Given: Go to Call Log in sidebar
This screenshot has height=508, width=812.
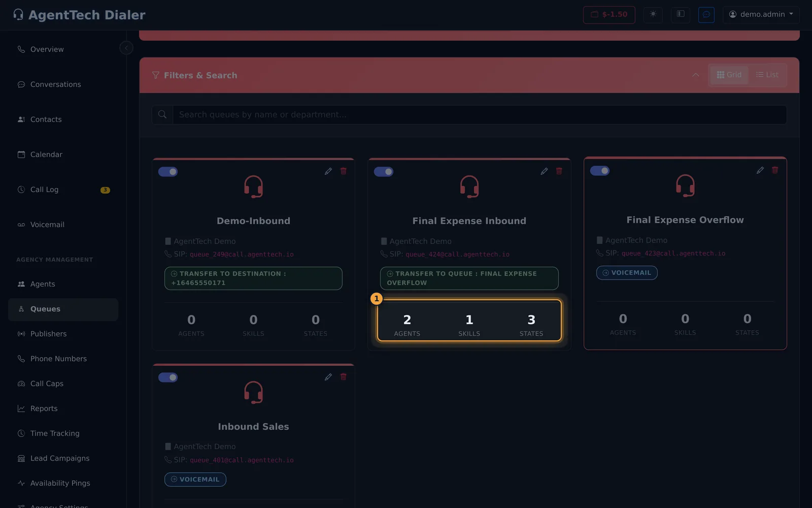Looking at the screenshot, I should (x=63, y=189).
